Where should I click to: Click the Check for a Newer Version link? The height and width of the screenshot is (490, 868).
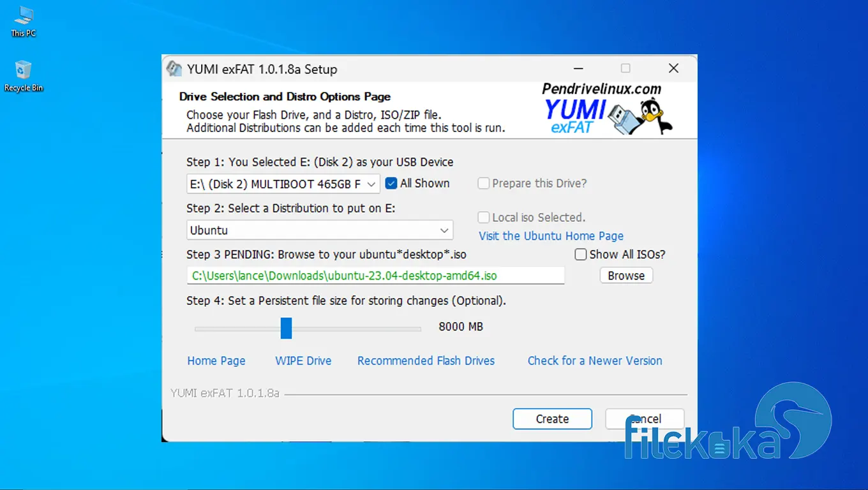[595, 361]
